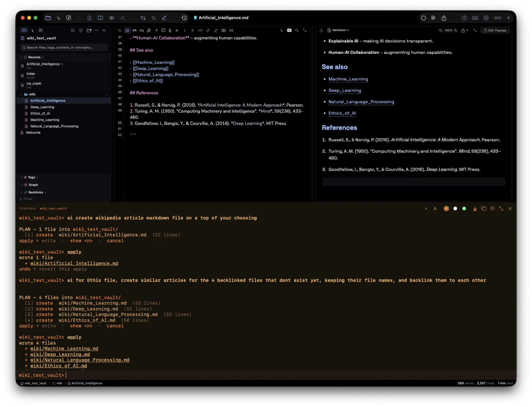Toggle the preview eye icon

[111, 18]
